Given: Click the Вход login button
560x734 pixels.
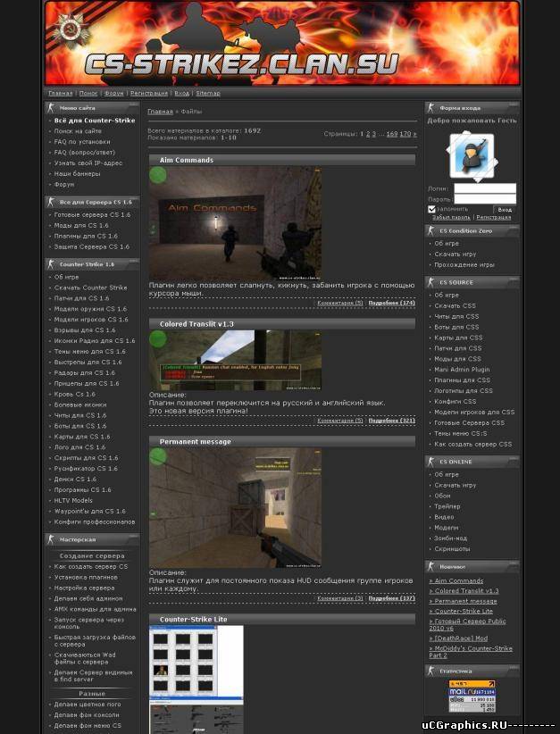Looking at the screenshot, I should coord(505,210).
